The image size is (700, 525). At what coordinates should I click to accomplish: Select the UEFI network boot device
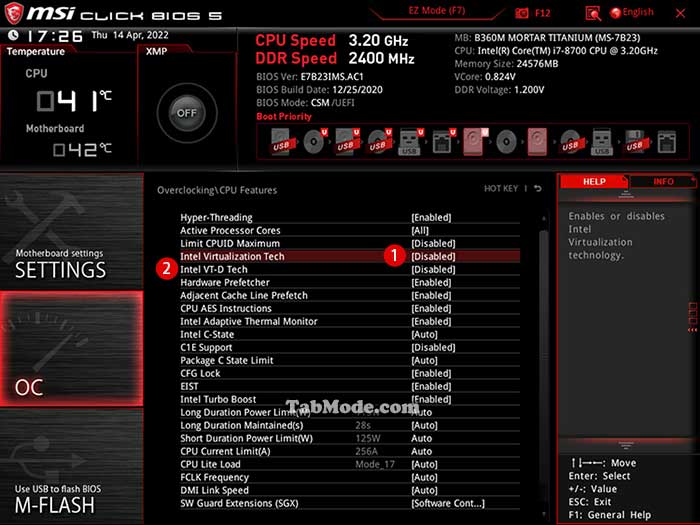point(443,142)
